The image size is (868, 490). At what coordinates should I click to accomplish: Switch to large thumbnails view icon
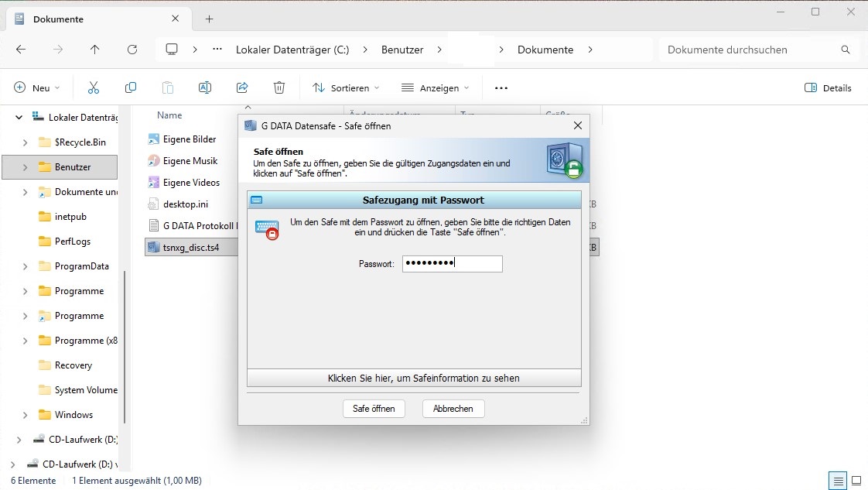pyautogui.click(x=856, y=481)
